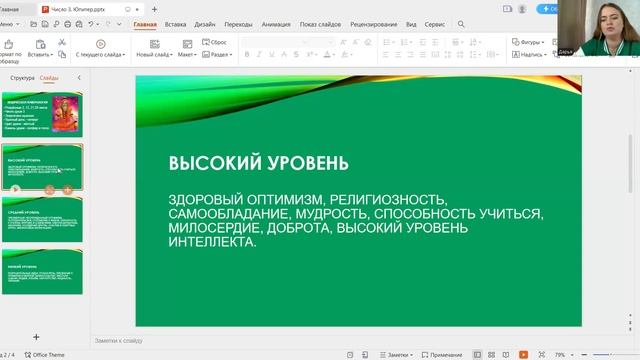Toggle Normal view in the status bar
Image resolution: width=640 pixels, height=360 pixels.
[x=477, y=355]
